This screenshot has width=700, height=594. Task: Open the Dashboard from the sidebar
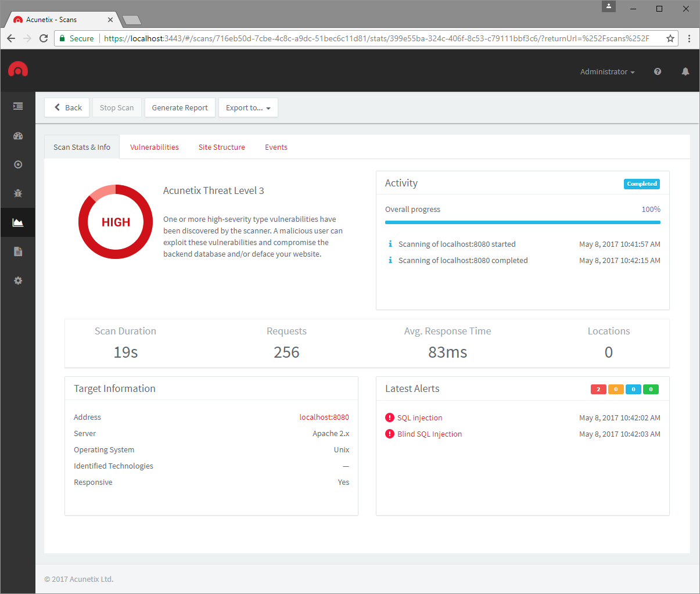18,135
